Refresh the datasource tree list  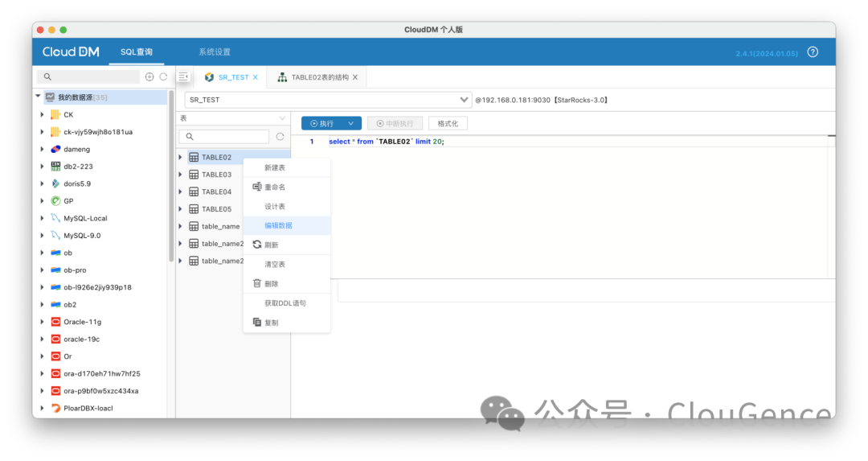pyautogui.click(x=163, y=77)
